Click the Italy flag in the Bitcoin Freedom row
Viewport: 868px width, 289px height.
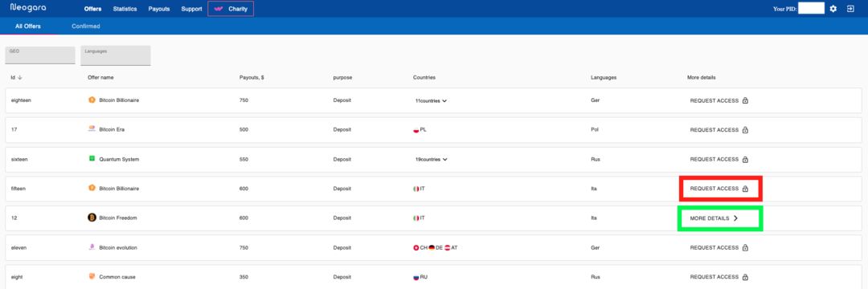pos(416,218)
